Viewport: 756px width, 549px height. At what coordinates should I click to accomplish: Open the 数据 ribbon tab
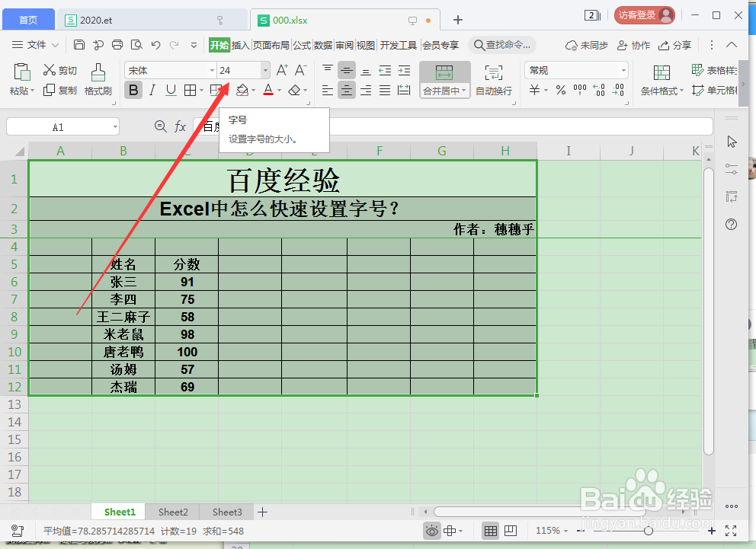323,45
